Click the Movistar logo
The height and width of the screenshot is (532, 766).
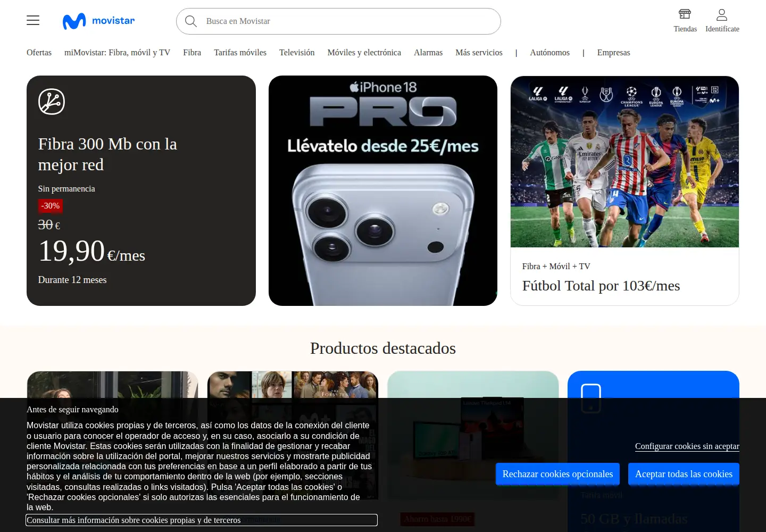point(98,21)
